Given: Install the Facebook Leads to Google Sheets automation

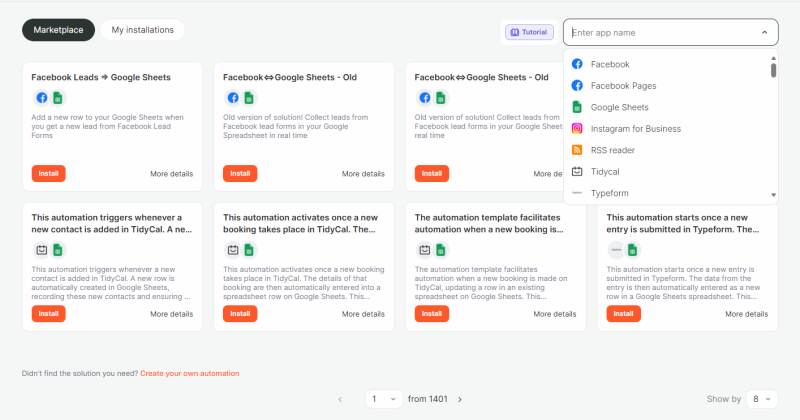Looking at the screenshot, I should tap(48, 173).
